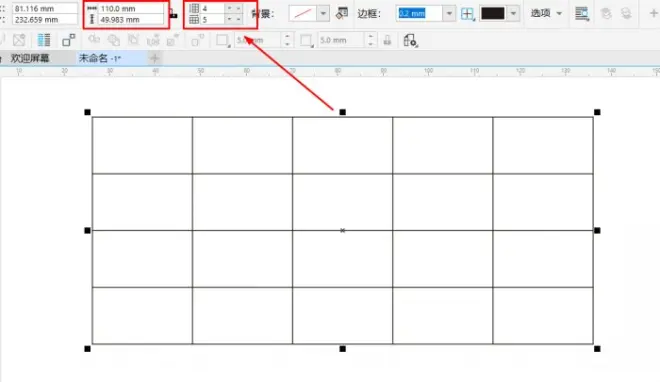Click the greyed-out Trim shapes icon
The height and width of the screenshot is (382, 660).
[x=114, y=40]
